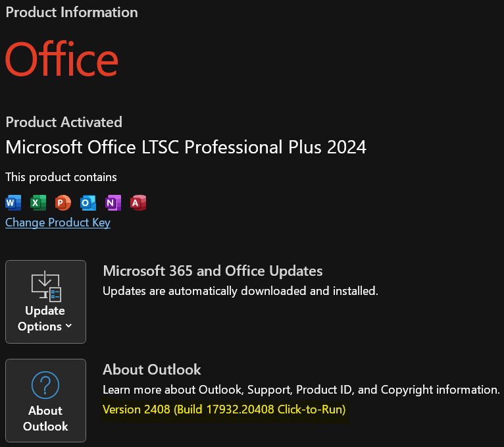
Task: Click the question mark circle icon
Action: coord(45,385)
